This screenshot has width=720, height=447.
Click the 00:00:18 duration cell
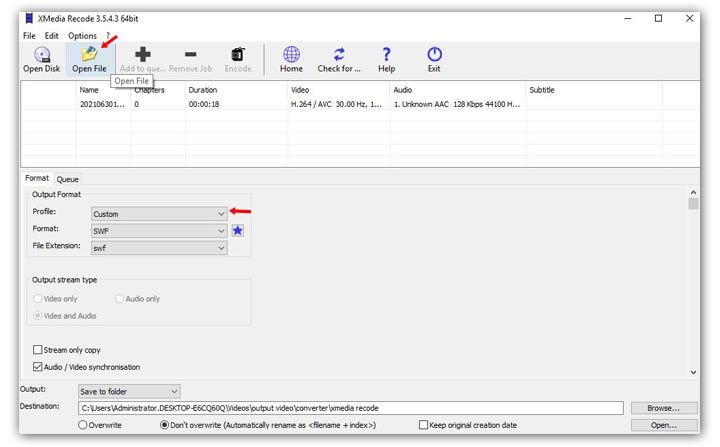click(x=204, y=104)
